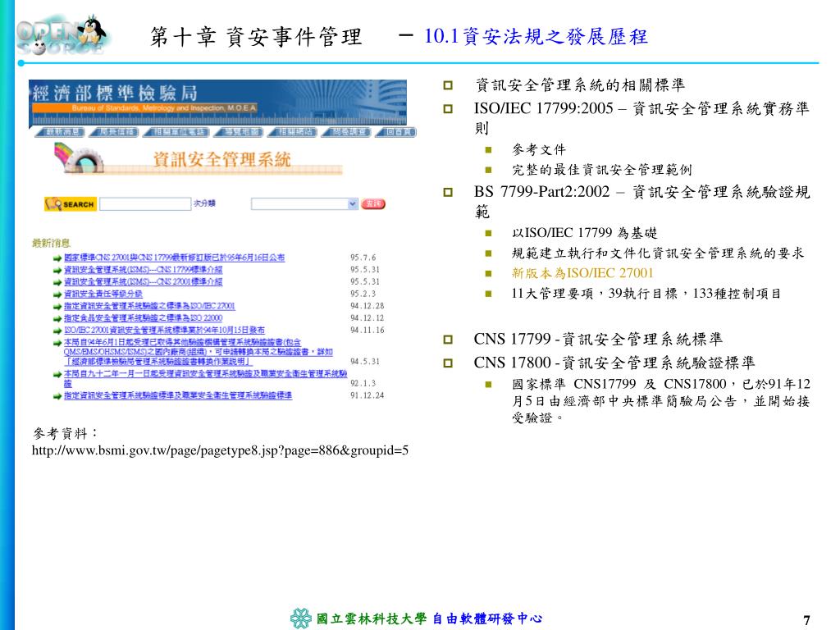Viewport: 840px width, 630px height.
Task: Open the 資訊安全責任等級分級 link
Action: 103,294
